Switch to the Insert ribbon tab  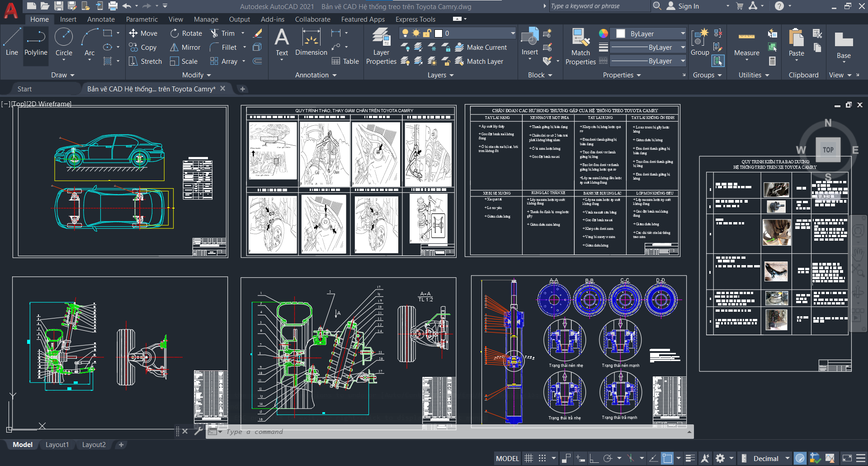[x=68, y=19]
